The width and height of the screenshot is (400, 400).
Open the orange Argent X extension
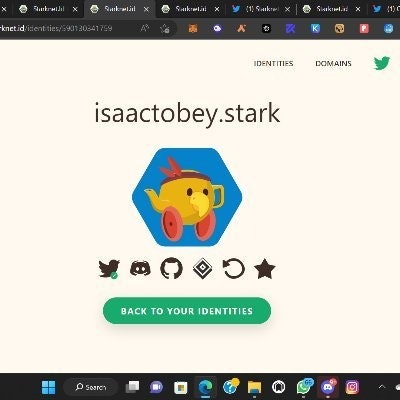[x=242, y=29]
